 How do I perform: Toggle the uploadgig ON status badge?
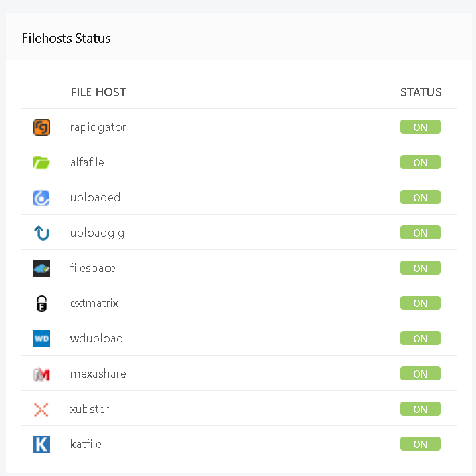pos(420,233)
